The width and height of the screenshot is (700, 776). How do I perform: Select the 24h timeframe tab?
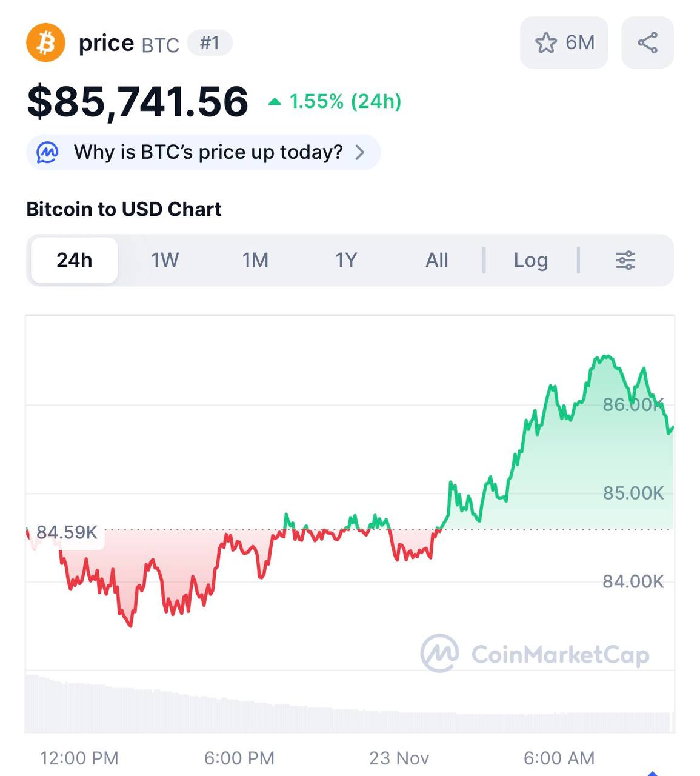75,260
